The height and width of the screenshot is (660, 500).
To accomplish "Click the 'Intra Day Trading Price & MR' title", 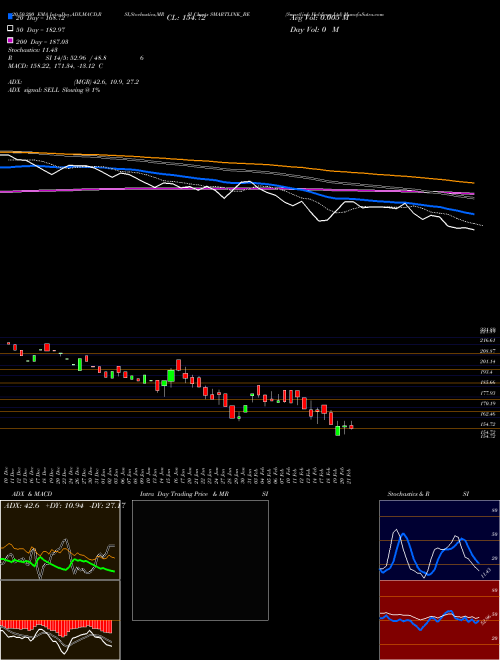I will click(x=184, y=494).
